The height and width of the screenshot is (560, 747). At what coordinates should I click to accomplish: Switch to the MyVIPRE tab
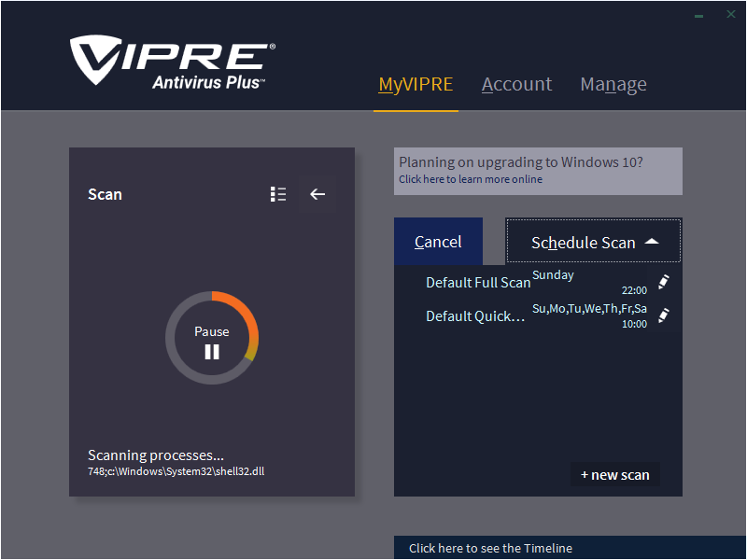pyautogui.click(x=416, y=85)
